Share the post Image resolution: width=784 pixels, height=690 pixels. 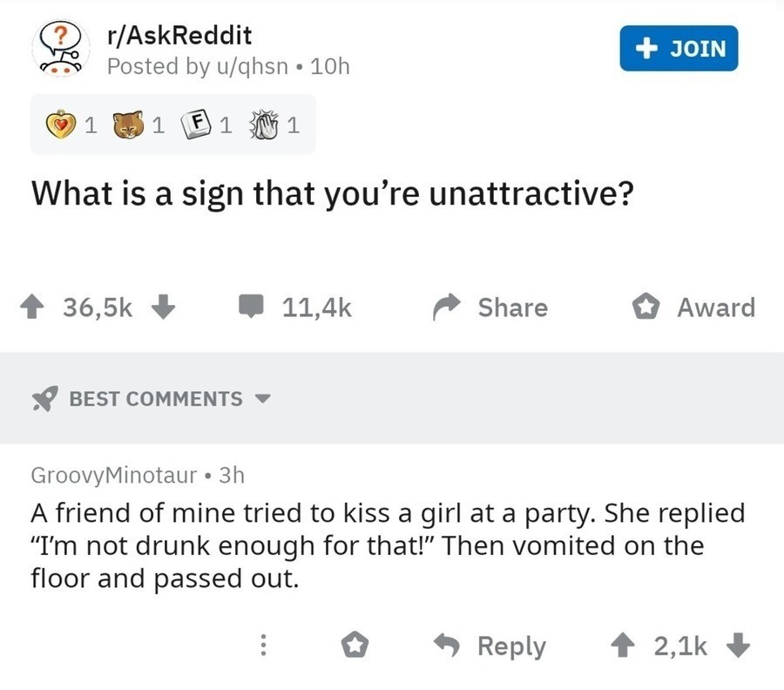pos(490,308)
